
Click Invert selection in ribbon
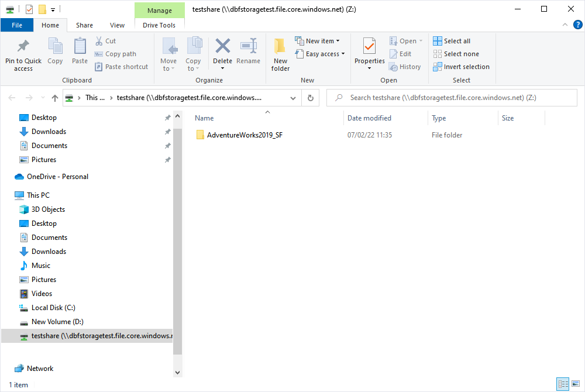461,67
